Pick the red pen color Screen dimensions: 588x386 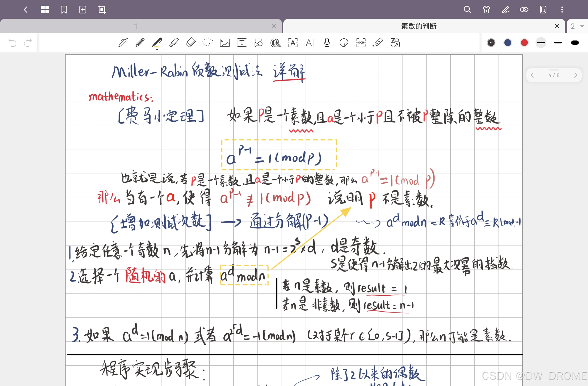point(524,43)
